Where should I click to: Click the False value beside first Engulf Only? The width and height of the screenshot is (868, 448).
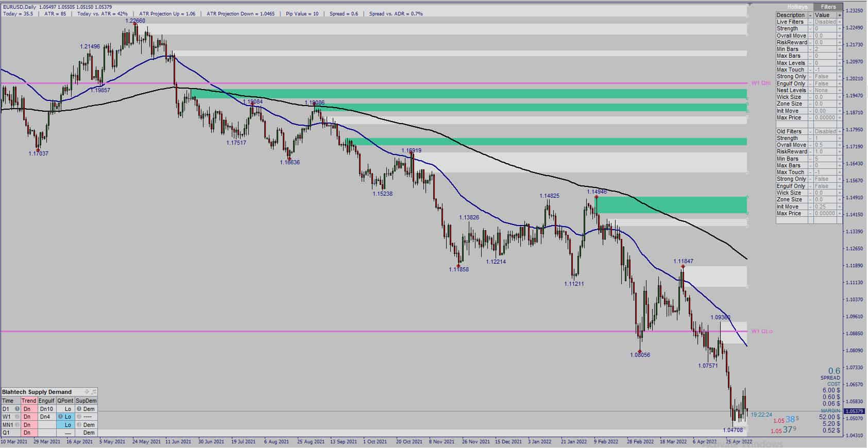pos(825,83)
